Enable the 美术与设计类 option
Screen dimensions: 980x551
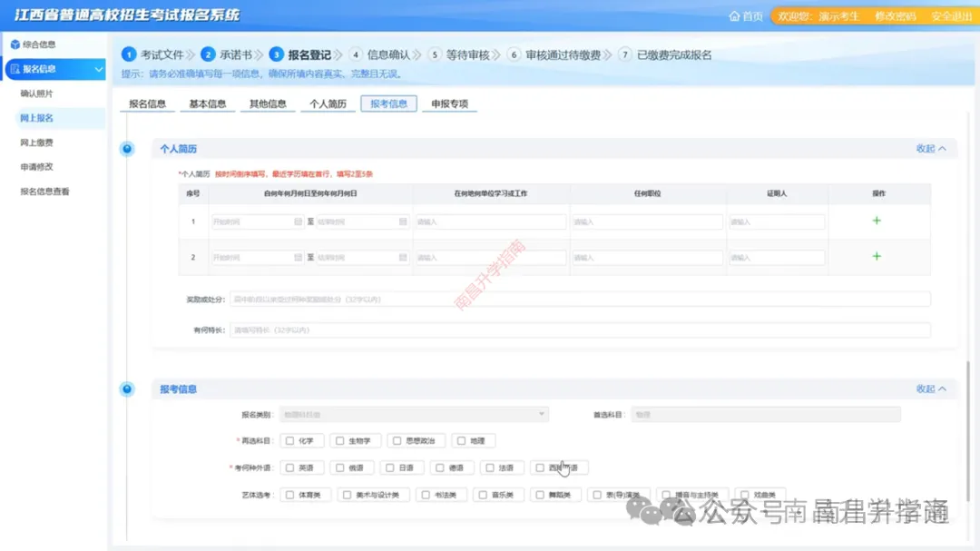click(x=347, y=495)
